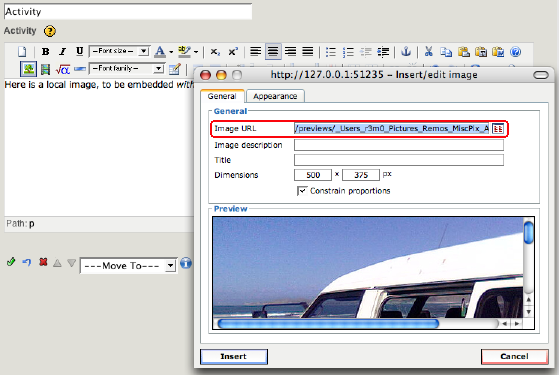Switch to the General tab
This screenshot has height=375, width=559.
coord(222,96)
